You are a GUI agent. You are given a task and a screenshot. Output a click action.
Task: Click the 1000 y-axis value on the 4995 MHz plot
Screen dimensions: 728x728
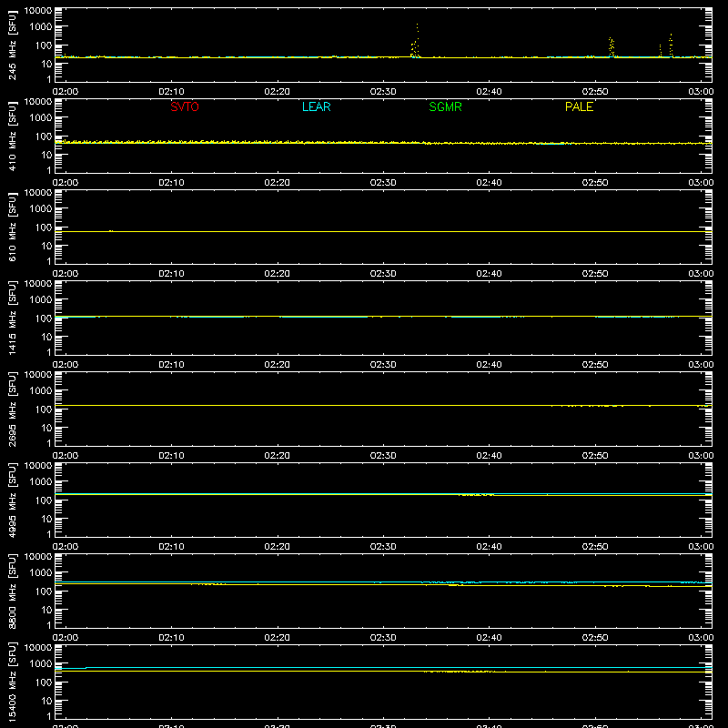pos(41,482)
